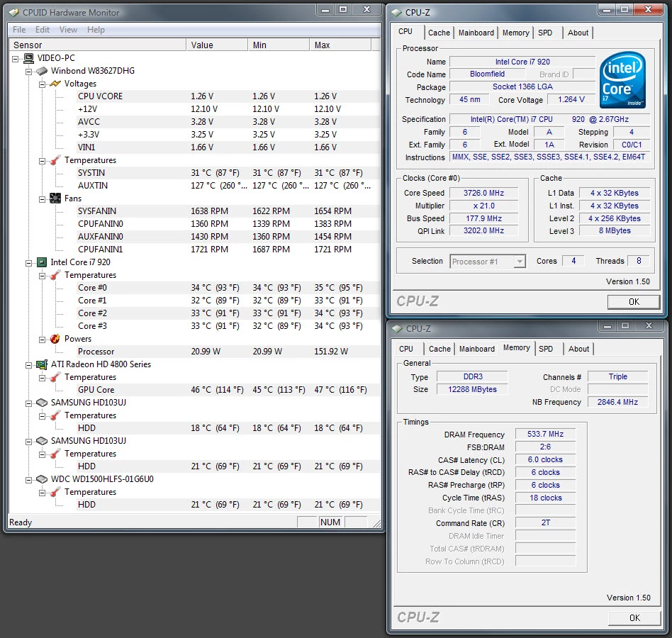This screenshot has height=638, width=672.
Task: Click the Intel Core i7 logo badge
Action: pyautogui.click(x=622, y=80)
